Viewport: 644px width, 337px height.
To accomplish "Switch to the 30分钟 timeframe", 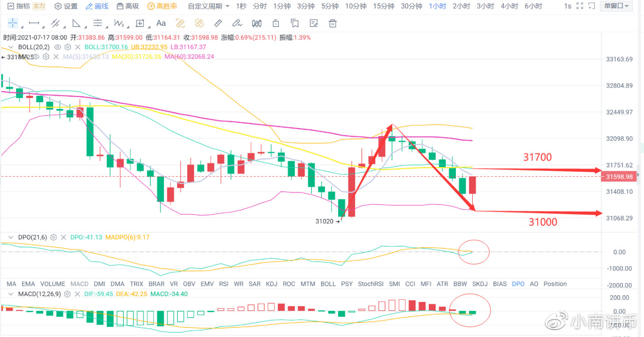I will [x=411, y=6].
